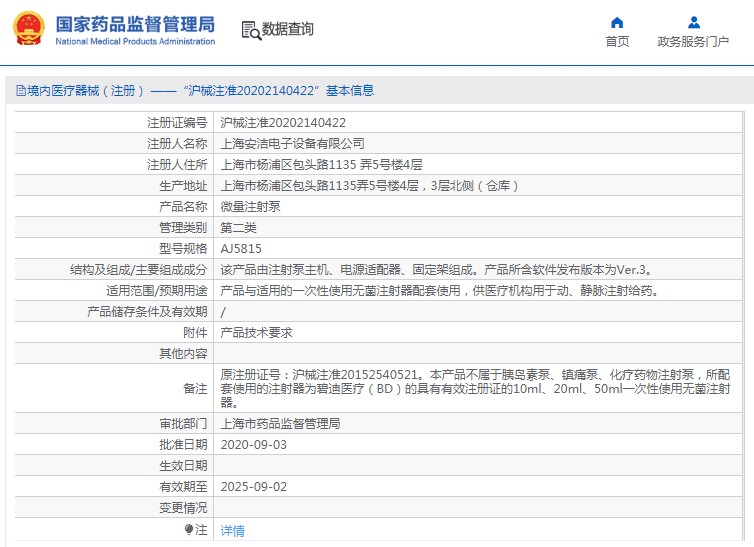Click the 产品名称 label

point(183,207)
